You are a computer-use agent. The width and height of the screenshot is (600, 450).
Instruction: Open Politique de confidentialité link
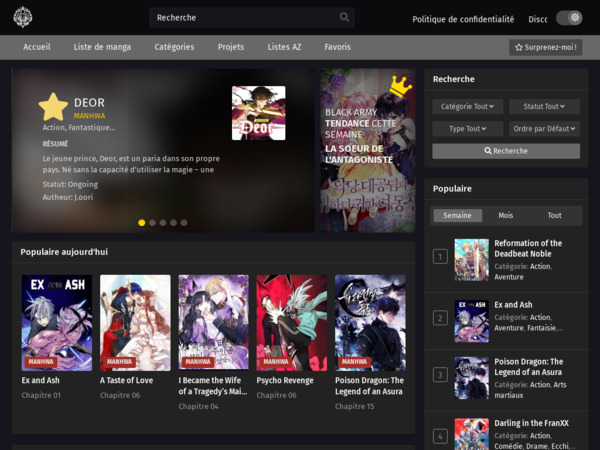463,19
